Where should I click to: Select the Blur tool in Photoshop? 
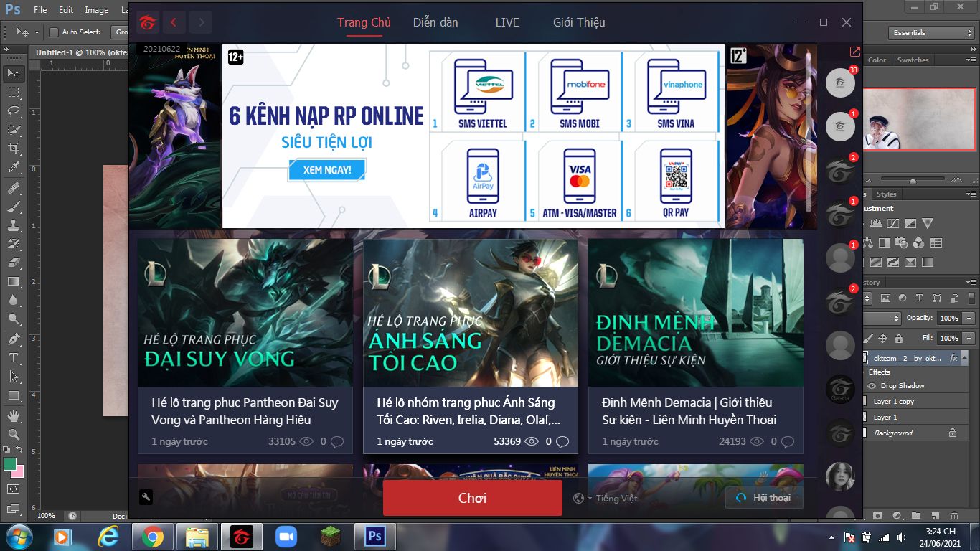click(x=14, y=300)
